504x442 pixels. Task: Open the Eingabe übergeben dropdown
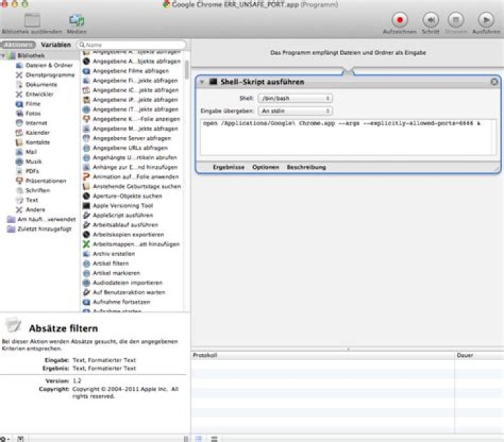point(295,110)
